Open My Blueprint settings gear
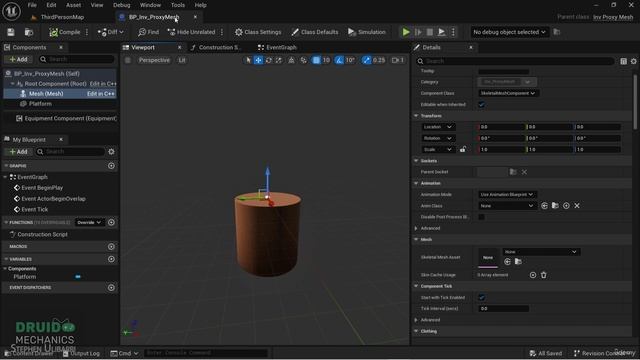Image resolution: width=640 pixels, height=360 pixels. [x=111, y=152]
